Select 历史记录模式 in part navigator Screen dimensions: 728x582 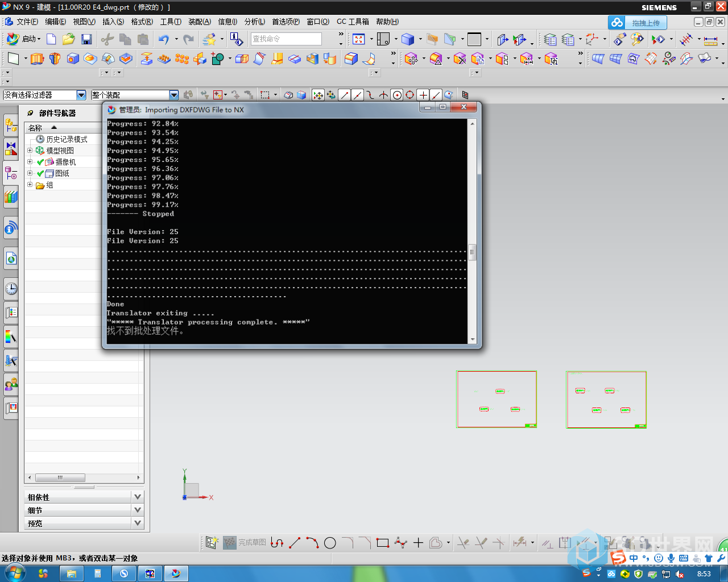(67, 139)
